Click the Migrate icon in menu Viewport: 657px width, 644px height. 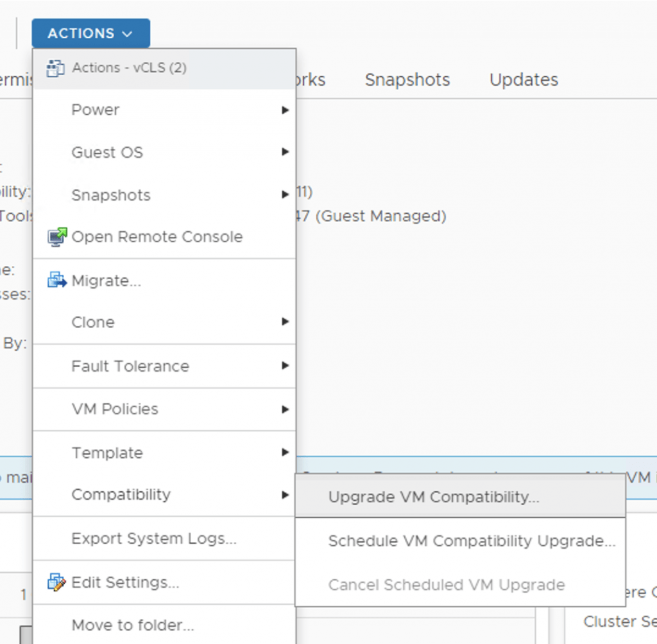click(x=57, y=281)
